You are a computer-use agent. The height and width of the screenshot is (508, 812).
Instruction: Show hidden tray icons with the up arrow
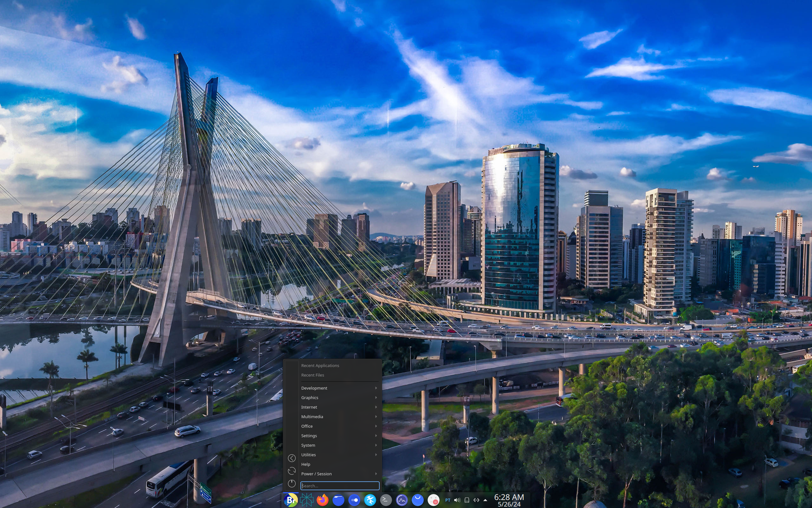[485, 500]
